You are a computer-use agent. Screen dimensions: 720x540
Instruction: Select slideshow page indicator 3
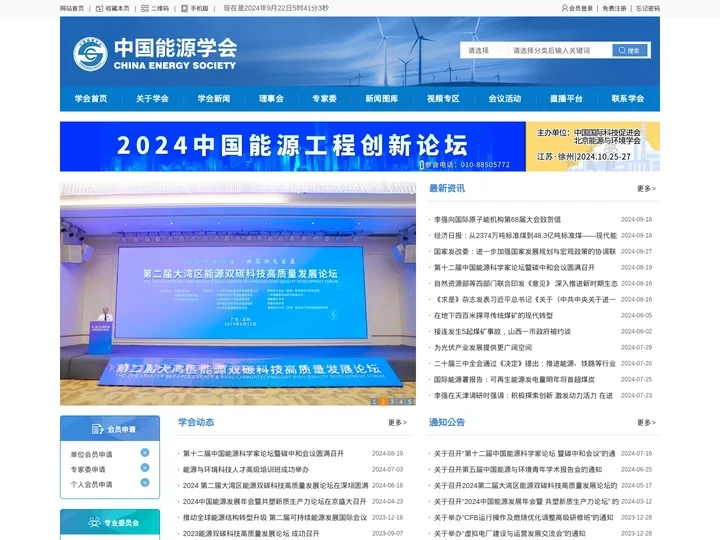click(392, 401)
